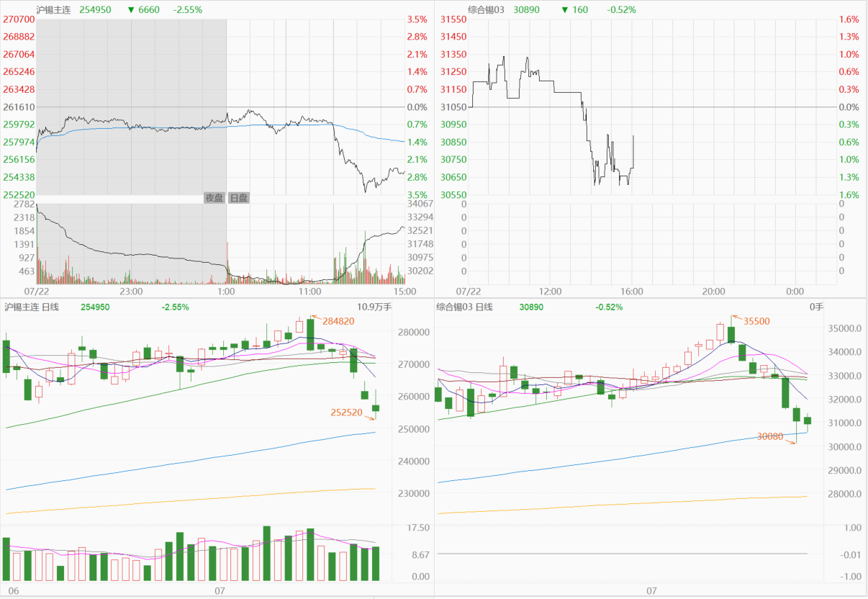
Task: Click the 268882 price axis label
Action: coord(19,37)
